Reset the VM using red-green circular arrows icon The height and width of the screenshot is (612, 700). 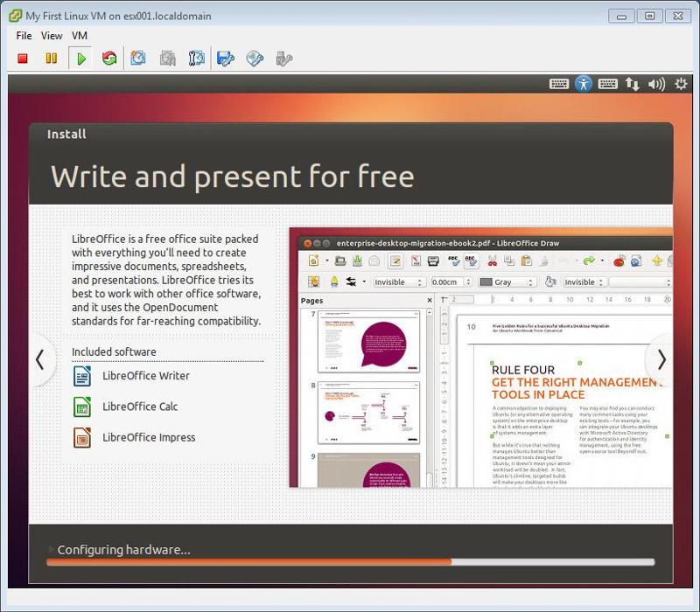[108, 58]
